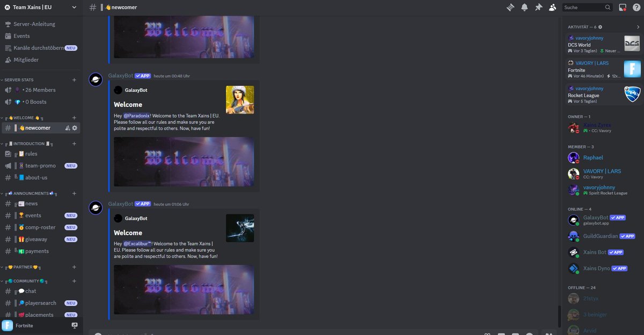Add a channel in the WELCOME category
The width and height of the screenshot is (644, 335).
[74, 117]
